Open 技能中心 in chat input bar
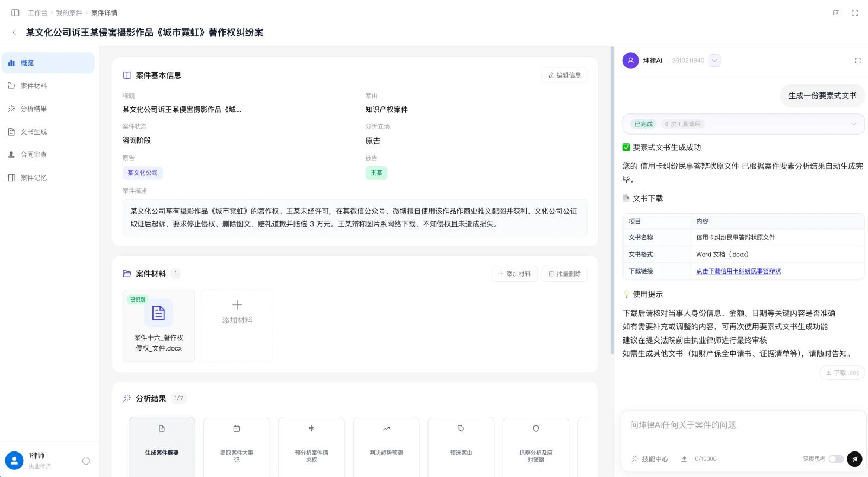 [650, 459]
